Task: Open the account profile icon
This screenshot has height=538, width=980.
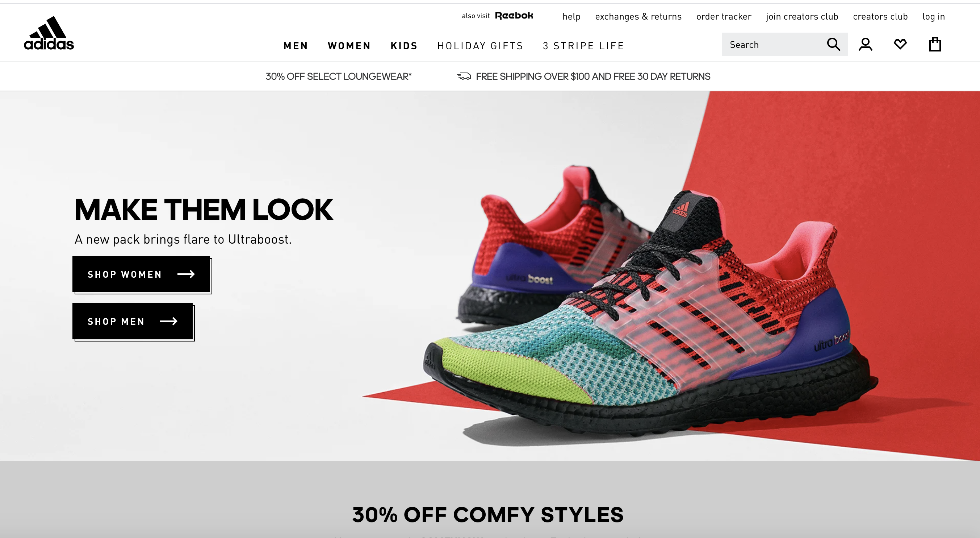Action: click(x=866, y=44)
